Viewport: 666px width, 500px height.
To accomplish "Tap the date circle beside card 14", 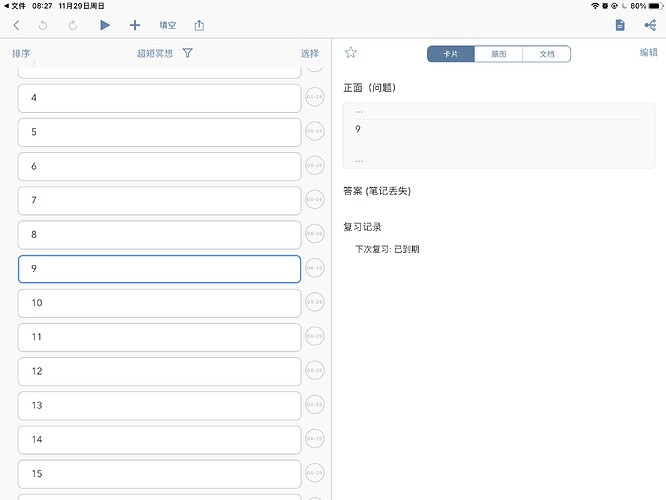I will pyautogui.click(x=315, y=439).
